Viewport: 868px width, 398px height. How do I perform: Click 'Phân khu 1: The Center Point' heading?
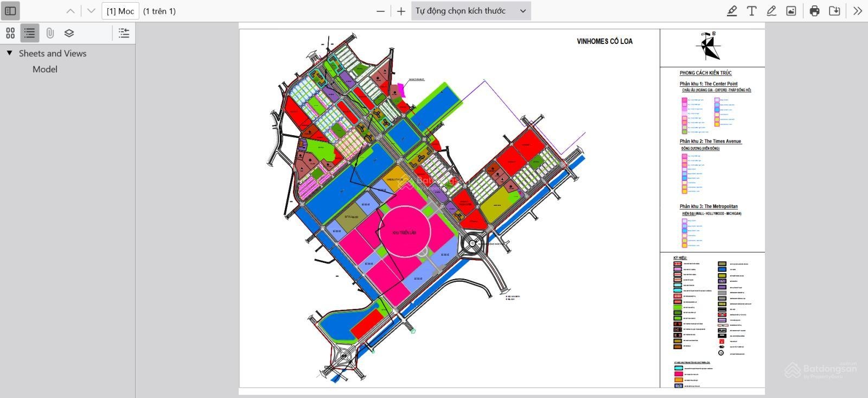709,84
